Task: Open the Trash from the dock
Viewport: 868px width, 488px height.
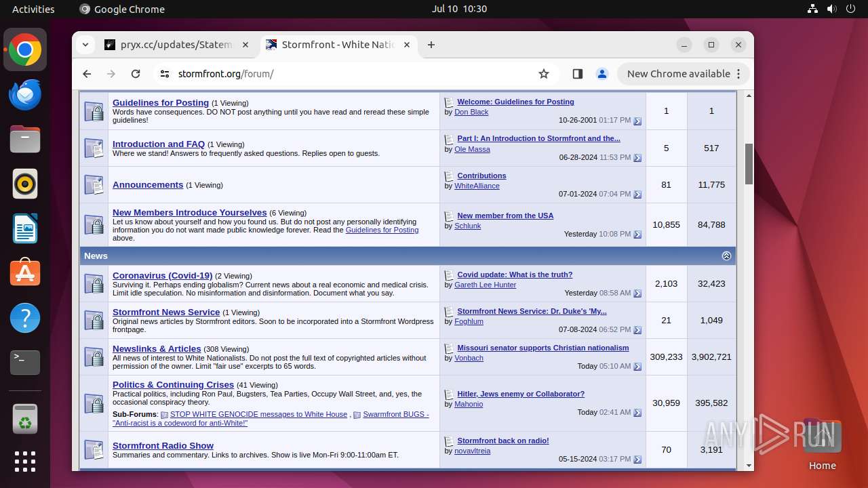Action: [x=25, y=418]
